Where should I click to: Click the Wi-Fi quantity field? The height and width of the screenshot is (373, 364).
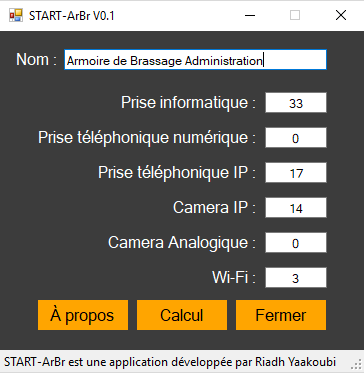tap(296, 278)
